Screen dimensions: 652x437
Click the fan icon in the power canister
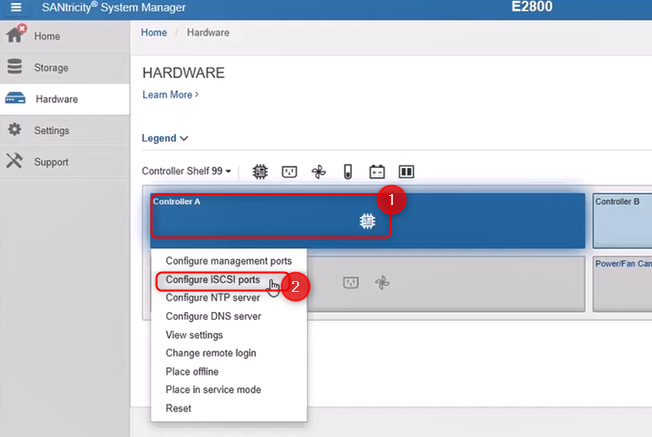pos(382,283)
